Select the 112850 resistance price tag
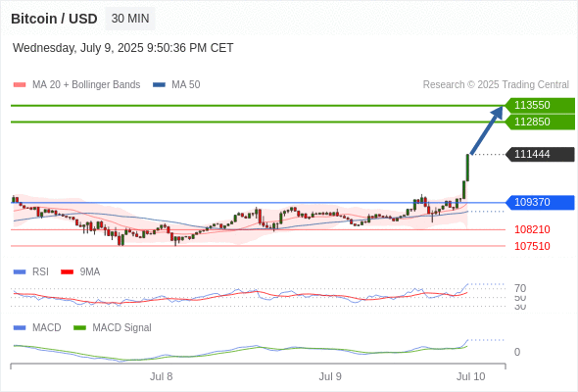 point(540,122)
